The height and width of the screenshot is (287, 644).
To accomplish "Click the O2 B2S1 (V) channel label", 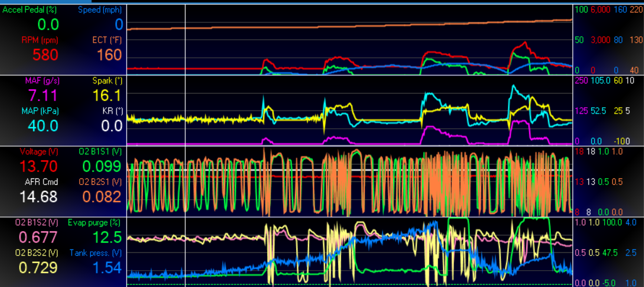I will (100, 182).
